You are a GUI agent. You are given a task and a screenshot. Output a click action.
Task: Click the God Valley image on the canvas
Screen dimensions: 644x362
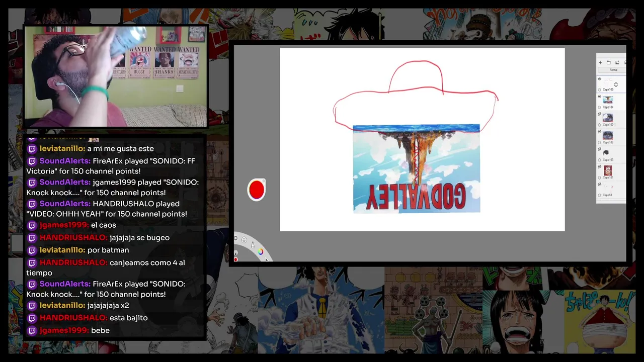tap(417, 169)
